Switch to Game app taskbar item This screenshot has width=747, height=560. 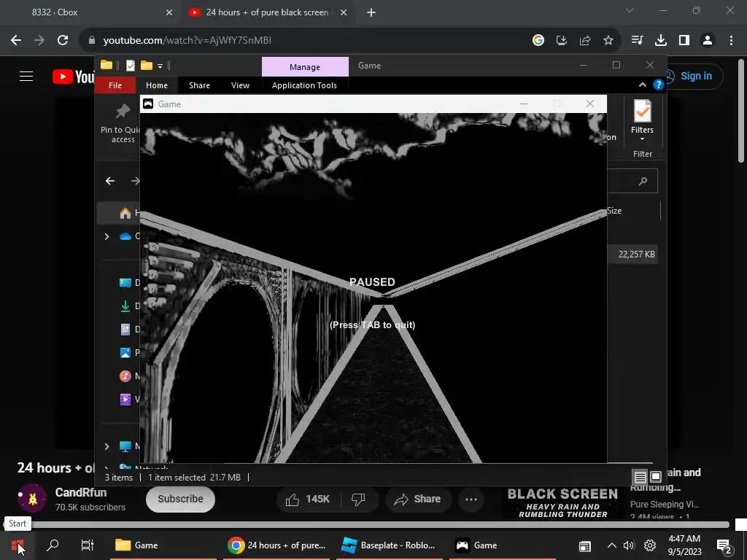click(x=502, y=545)
